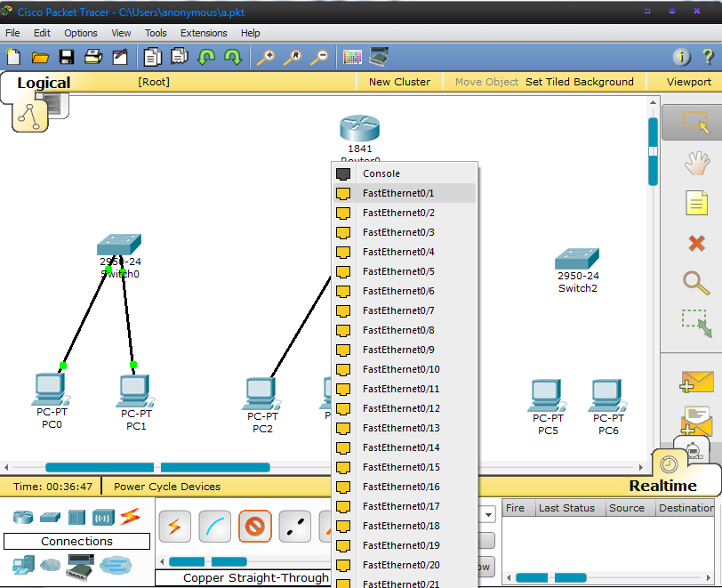Click the Undo green arrow icon
Image resolution: width=722 pixels, height=588 pixels.
click(x=205, y=57)
